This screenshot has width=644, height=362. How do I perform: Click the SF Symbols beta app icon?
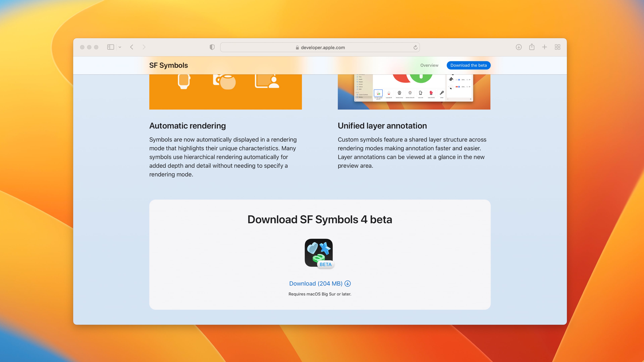tap(318, 253)
